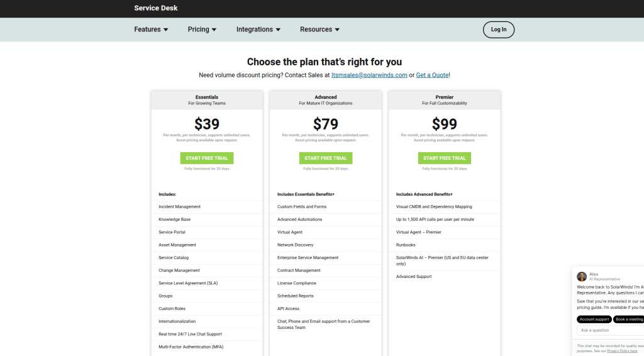This screenshot has width=644, height=356.
Task: Click Enterprise Service Management row
Action: 325,258
